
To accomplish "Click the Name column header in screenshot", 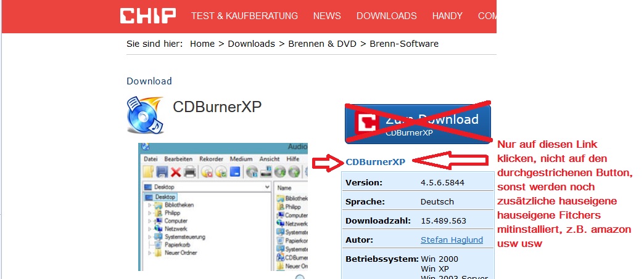I will [x=284, y=187].
